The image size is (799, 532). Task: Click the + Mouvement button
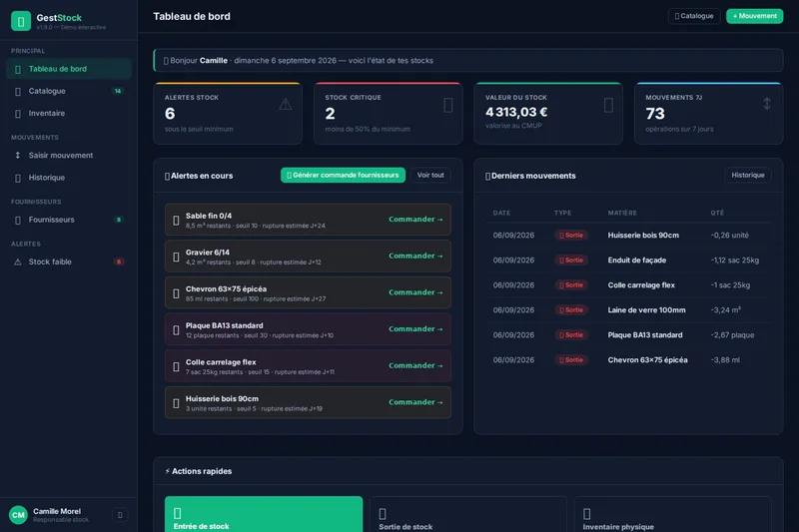754,16
